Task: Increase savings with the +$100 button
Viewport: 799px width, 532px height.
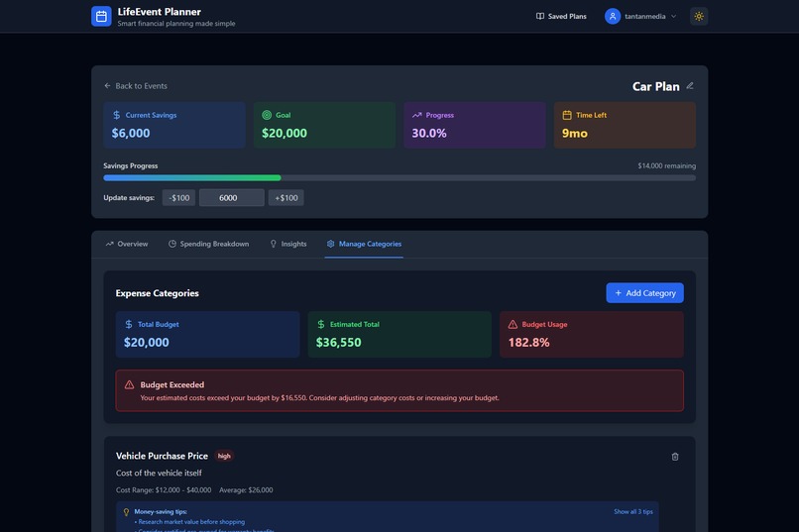Action: point(285,198)
